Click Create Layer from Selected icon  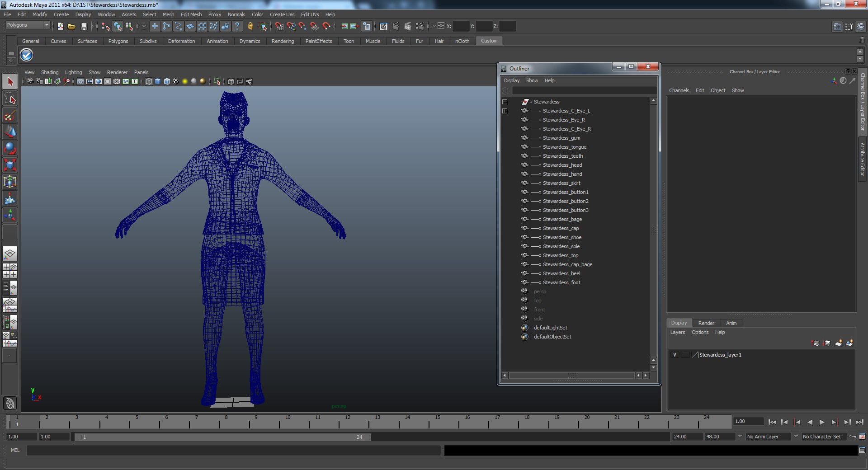pyautogui.click(x=849, y=343)
